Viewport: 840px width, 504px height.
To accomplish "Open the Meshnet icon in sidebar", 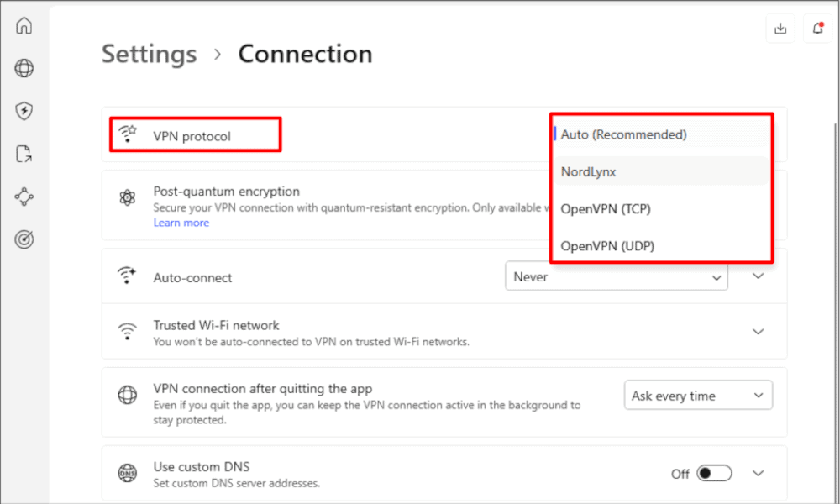I will click(24, 197).
